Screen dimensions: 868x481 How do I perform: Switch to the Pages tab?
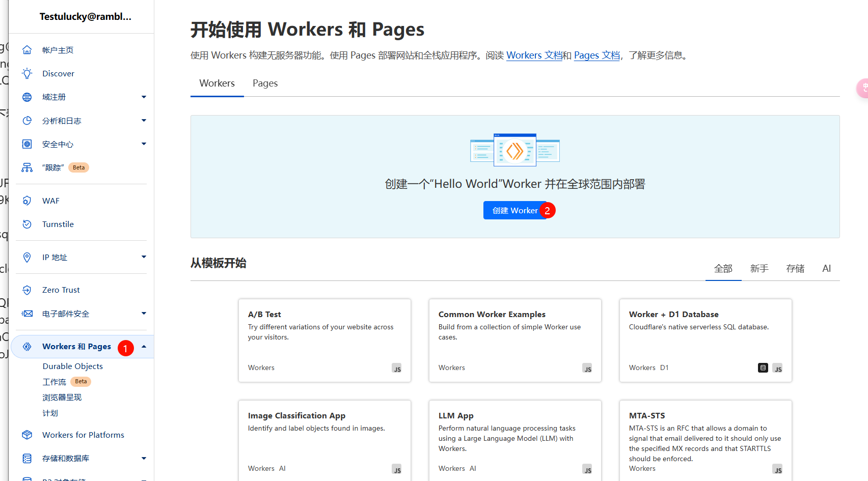[265, 83]
